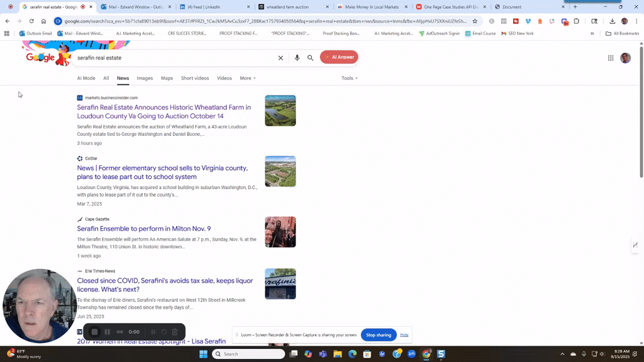This screenshot has width=644, height=362.
Task: Open the Wheatland Farm auction headline
Action: tap(164, 112)
